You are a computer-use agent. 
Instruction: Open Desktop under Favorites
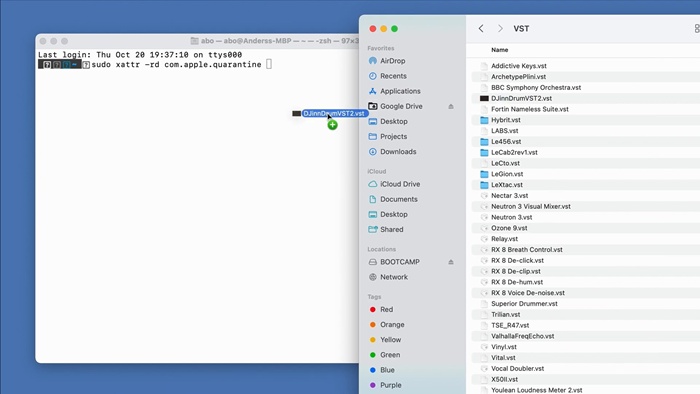click(394, 121)
